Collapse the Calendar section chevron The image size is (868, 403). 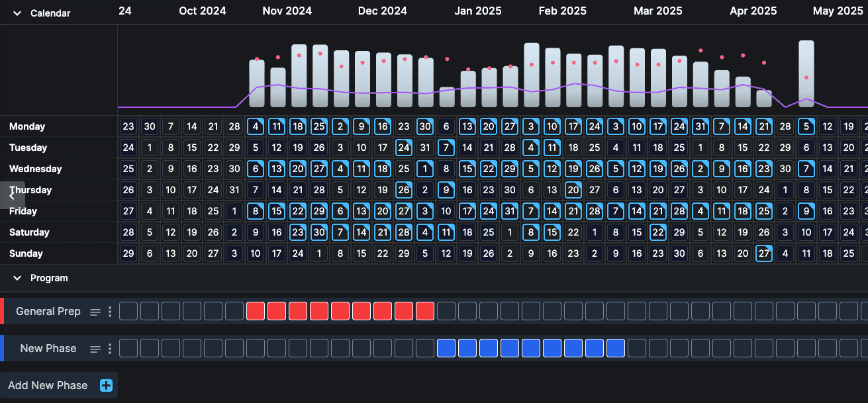coord(17,12)
